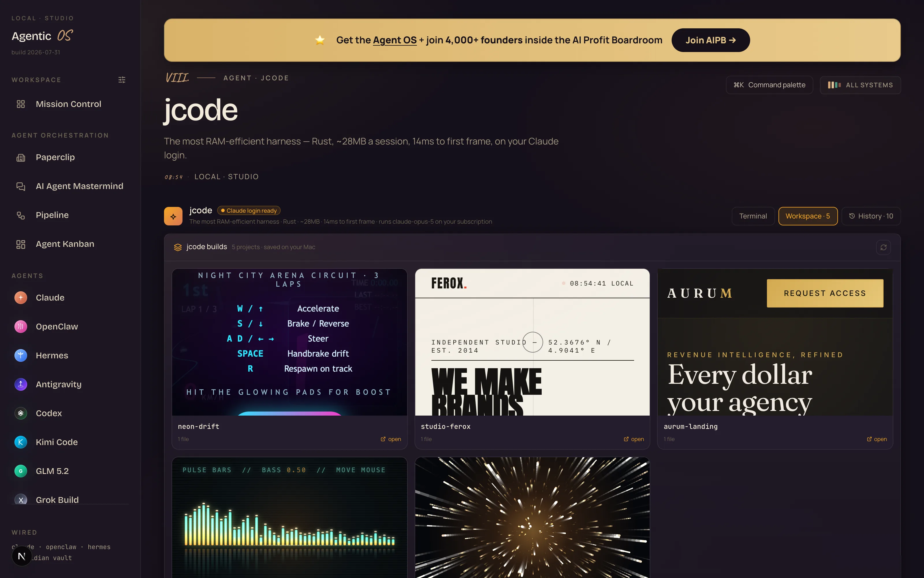Click the orange jcode sparkle icon
Image resolution: width=924 pixels, height=578 pixels.
click(173, 216)
